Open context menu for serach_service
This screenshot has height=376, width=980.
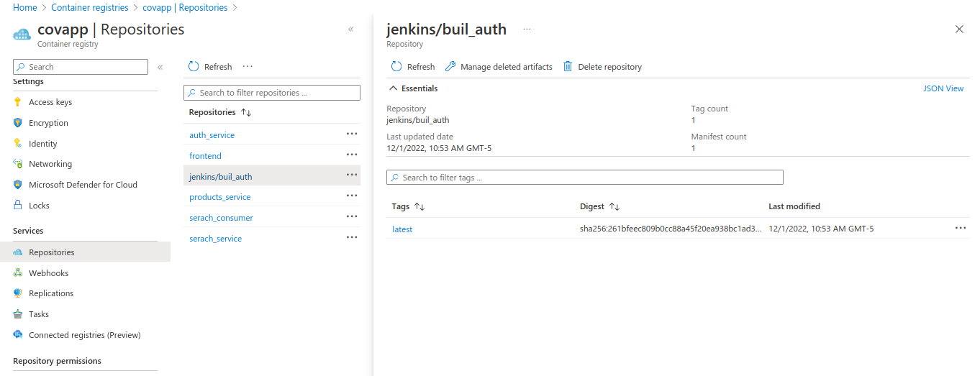[x=352, y=237]
